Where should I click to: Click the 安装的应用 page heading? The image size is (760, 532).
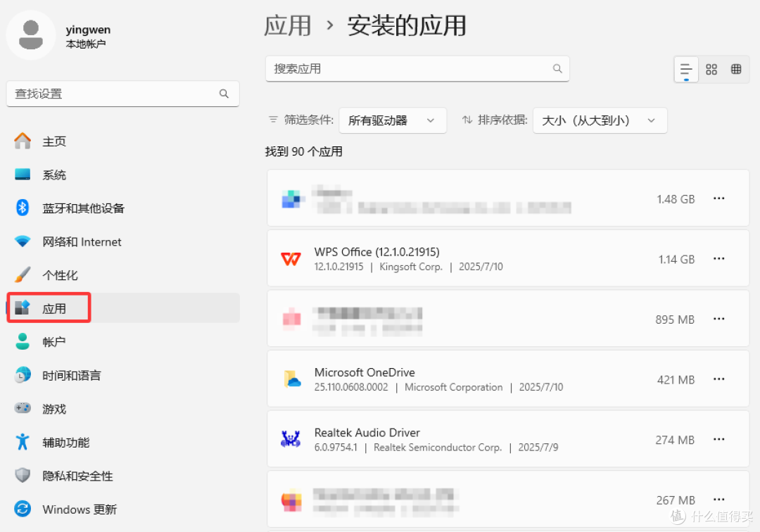(407, 25)
